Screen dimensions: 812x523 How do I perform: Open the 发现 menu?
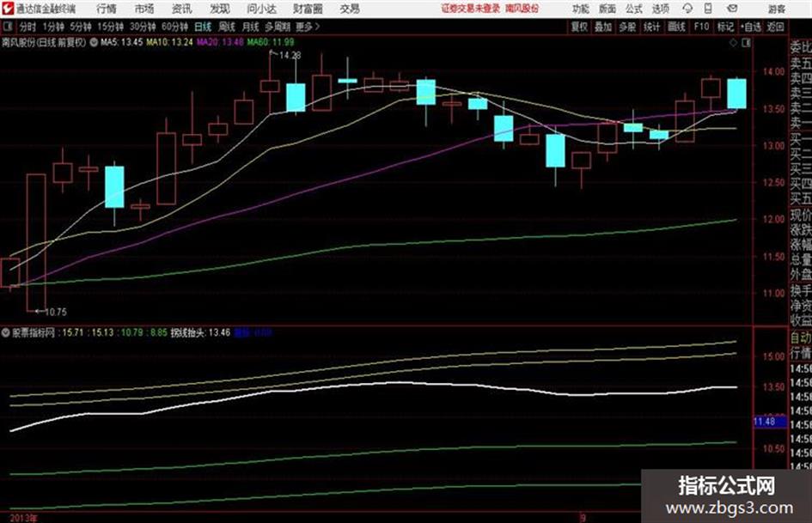pos(220,9)
